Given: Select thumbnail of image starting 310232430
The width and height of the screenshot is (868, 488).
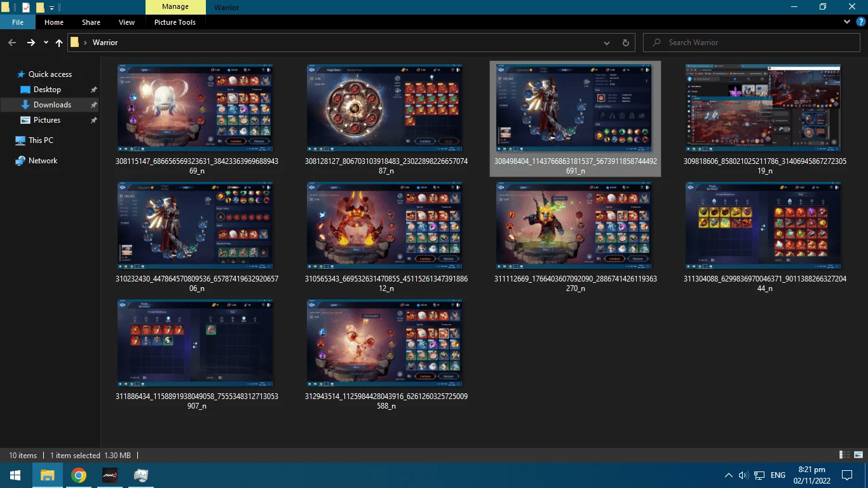Looking at the screenshot, I should click(196, 226).
